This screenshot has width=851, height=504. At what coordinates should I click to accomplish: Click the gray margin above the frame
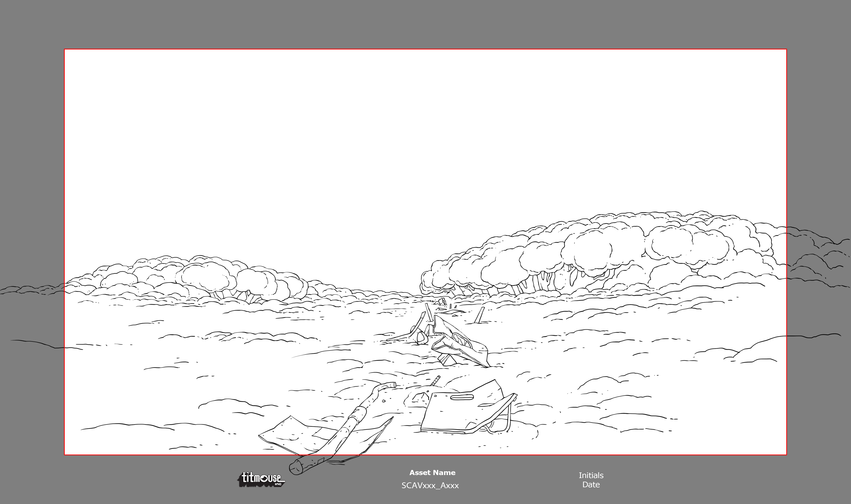click(x=425, y=24)
